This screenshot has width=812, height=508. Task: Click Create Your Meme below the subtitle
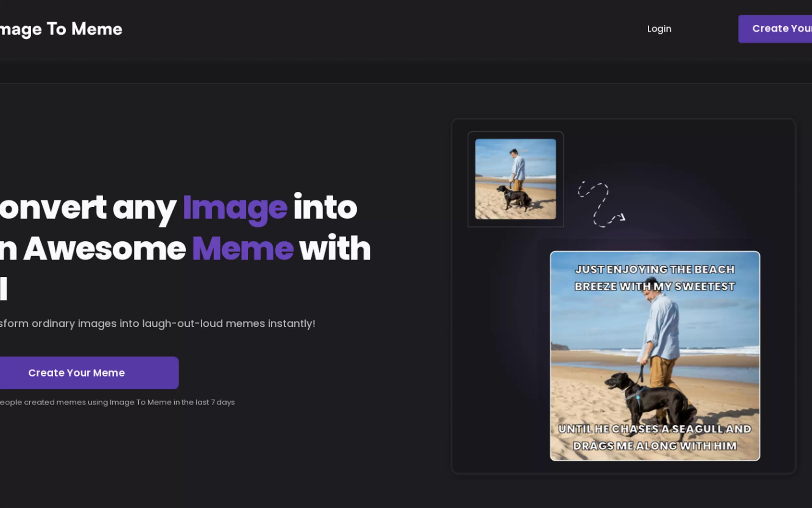point(76,373)
